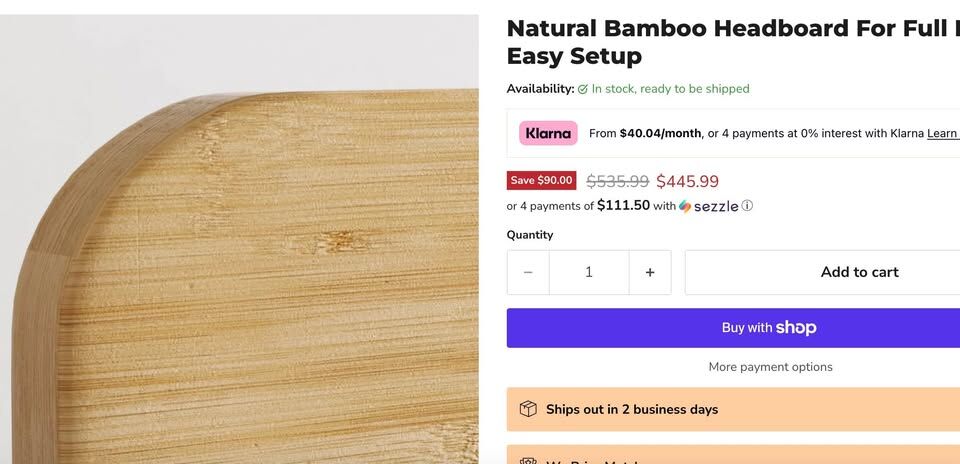This screenshot has height=464, width=960.
Task: Open the Sezzle info circle icon
Action: (747, 206)
